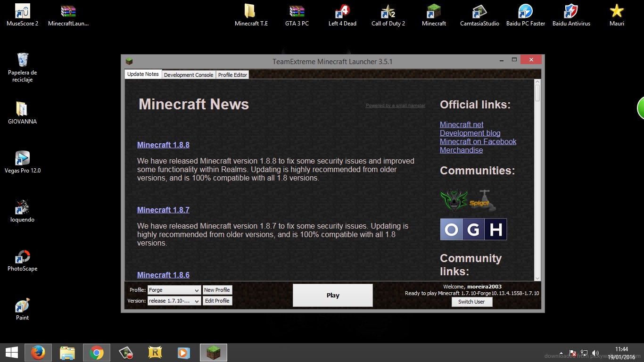Open the MinecraftLauncher archive icon
This screenshot has height=362, width=644.
[68, 15]
